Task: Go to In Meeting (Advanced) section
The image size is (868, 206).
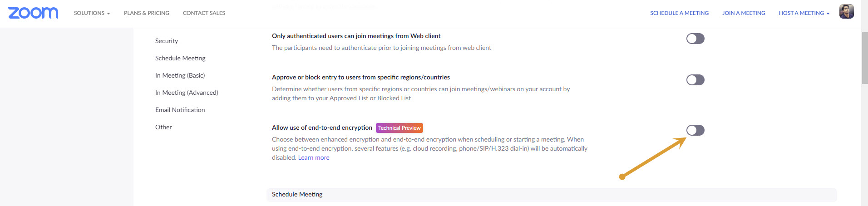Action: 187,93
